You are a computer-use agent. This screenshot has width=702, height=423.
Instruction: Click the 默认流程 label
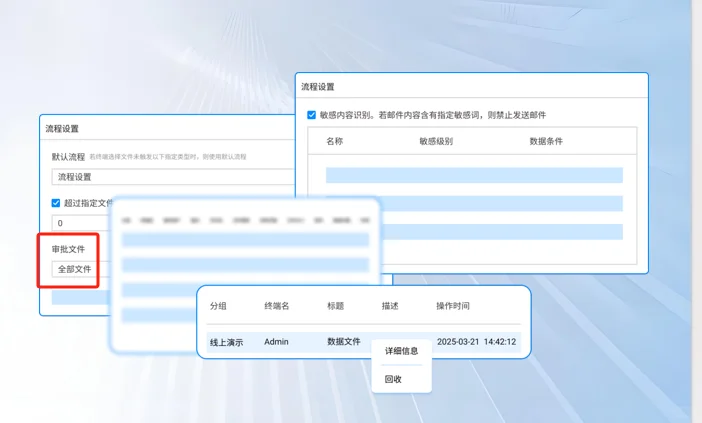[x=68, y=157]
